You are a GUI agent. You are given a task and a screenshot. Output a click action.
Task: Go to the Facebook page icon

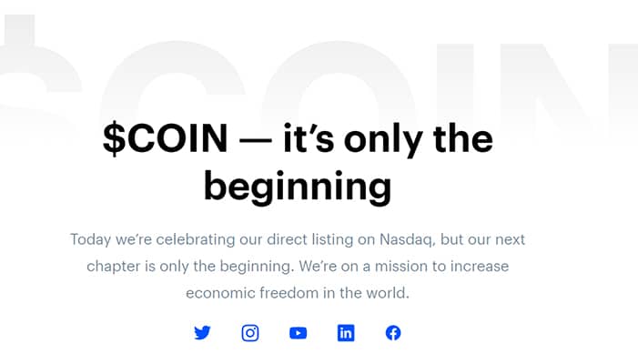(x=393, y=333)
